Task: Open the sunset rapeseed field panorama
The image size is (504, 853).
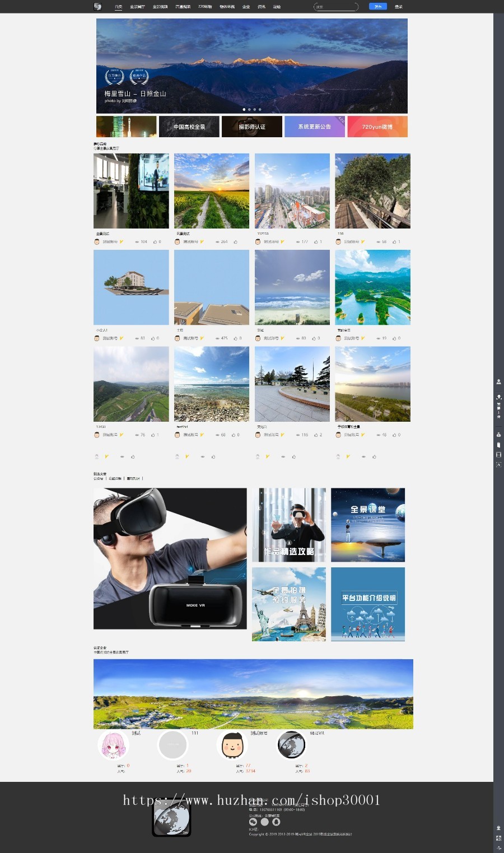Action: point(212,191)
